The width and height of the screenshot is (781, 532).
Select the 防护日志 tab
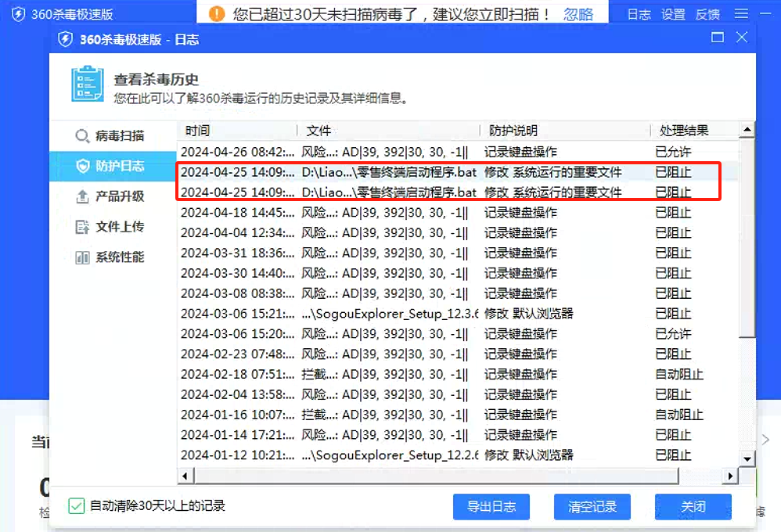113,167
